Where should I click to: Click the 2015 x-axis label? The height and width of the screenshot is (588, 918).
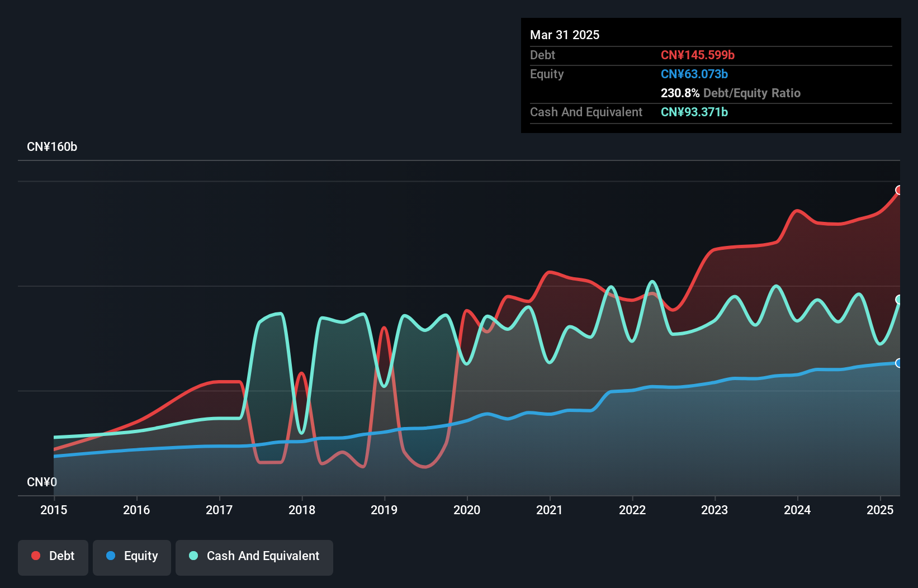(x=54, y=510)
